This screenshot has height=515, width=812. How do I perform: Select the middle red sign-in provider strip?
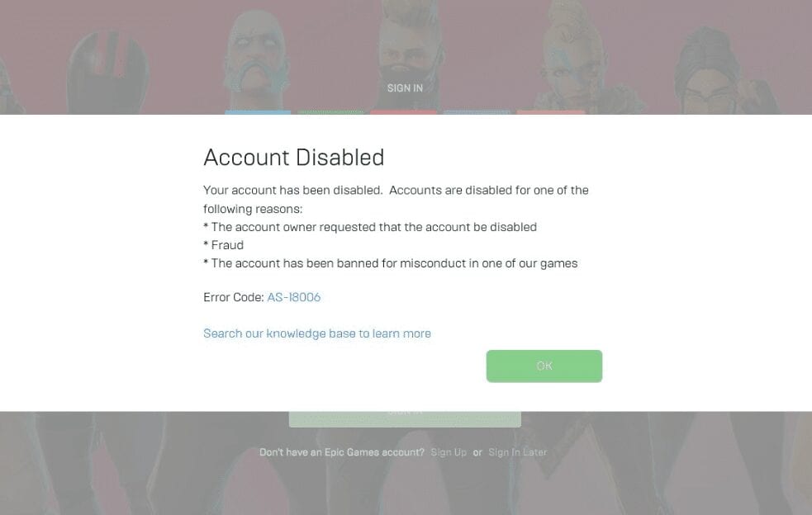point(403,112)
